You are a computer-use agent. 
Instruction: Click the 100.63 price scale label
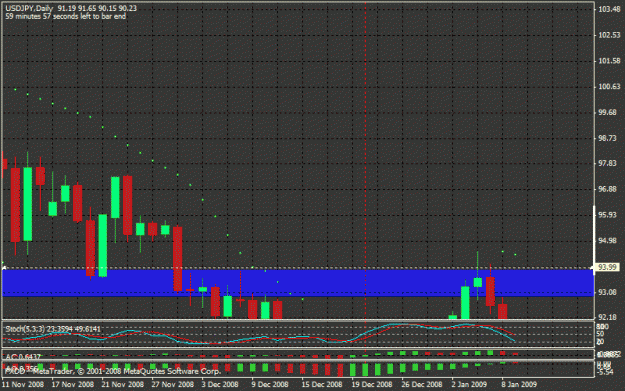pyautogui.click(x=609, y=86)
